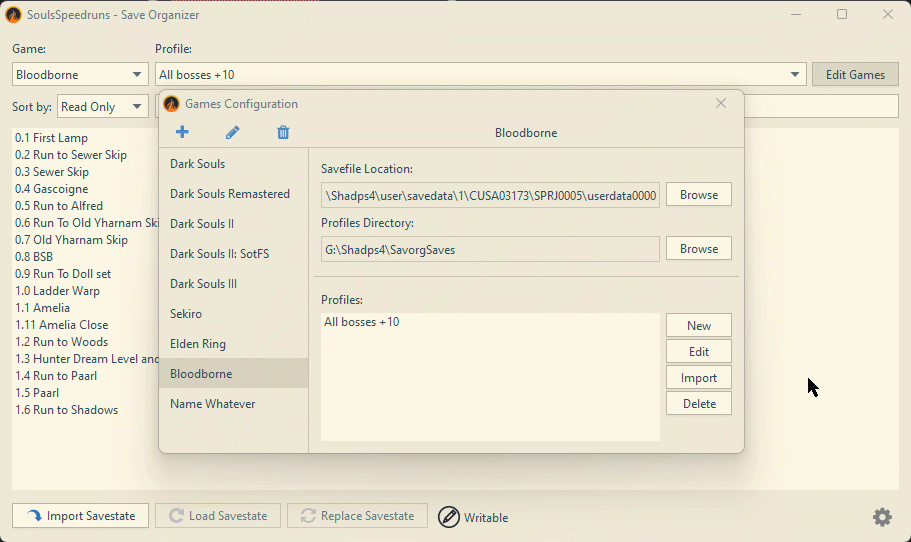Select the 'All bosses +10' profile entry
911x542 pixels.
point(362,322)
